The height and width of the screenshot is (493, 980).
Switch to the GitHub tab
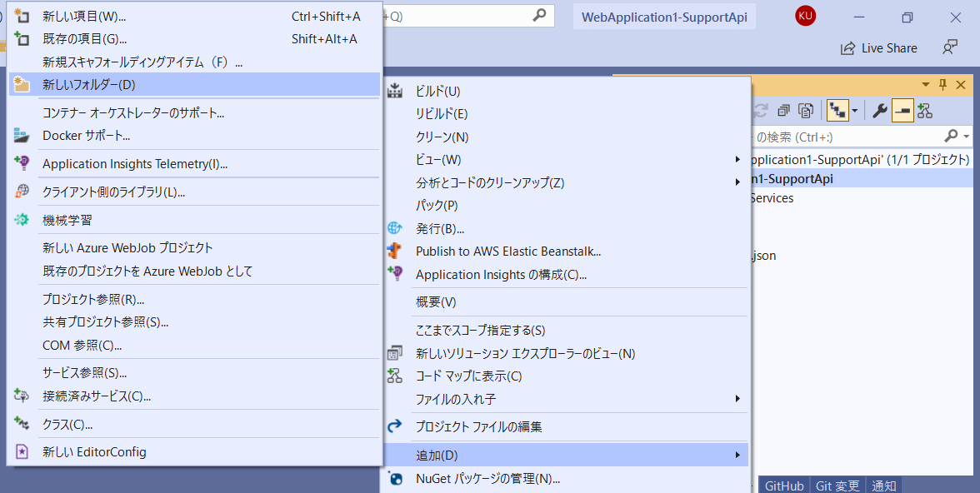[x=783, y=486]
